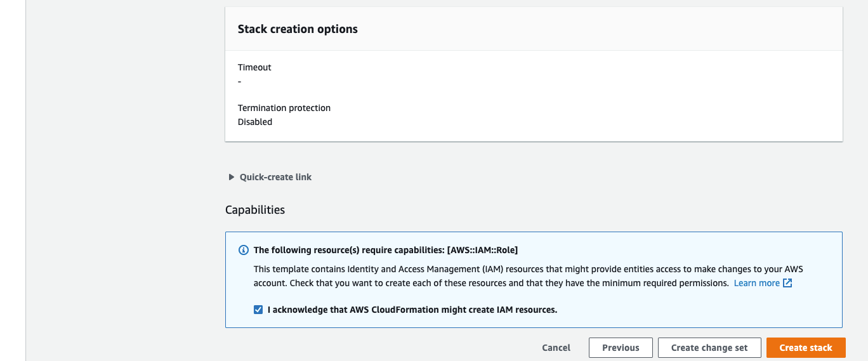Click the Stack creation options heading
This screenshot has height=361, width=868.
tap(298, 29)
